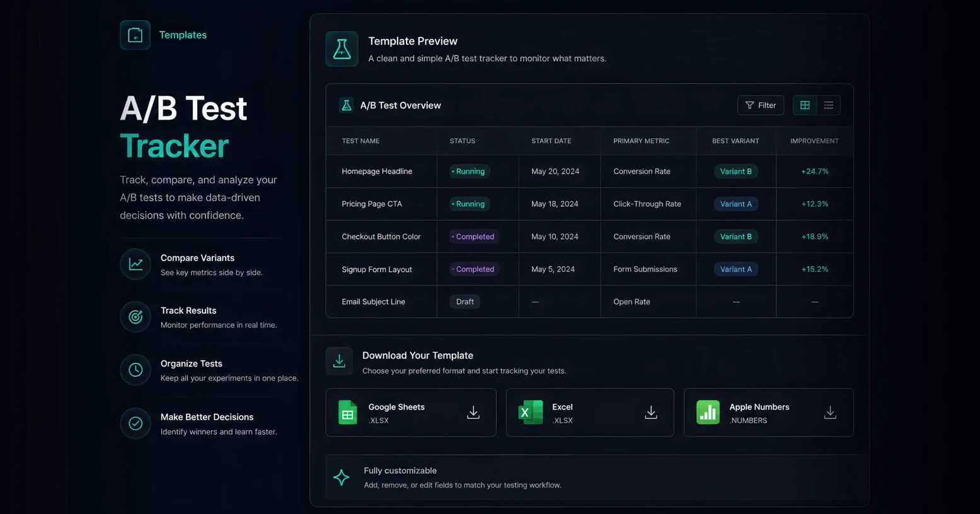Click the Running badge for Homepage Headline
980x514 pixels.
point(470,171)
